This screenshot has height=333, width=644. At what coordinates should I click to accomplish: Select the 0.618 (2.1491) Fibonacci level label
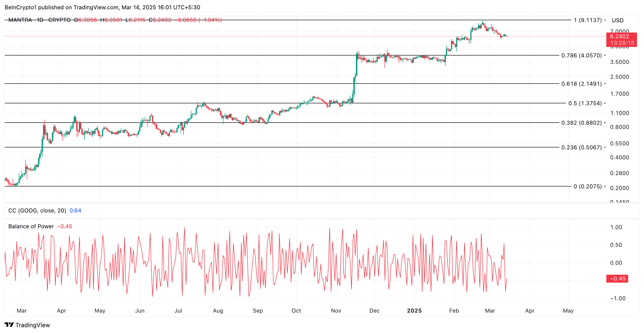click(x=581, y=84)
